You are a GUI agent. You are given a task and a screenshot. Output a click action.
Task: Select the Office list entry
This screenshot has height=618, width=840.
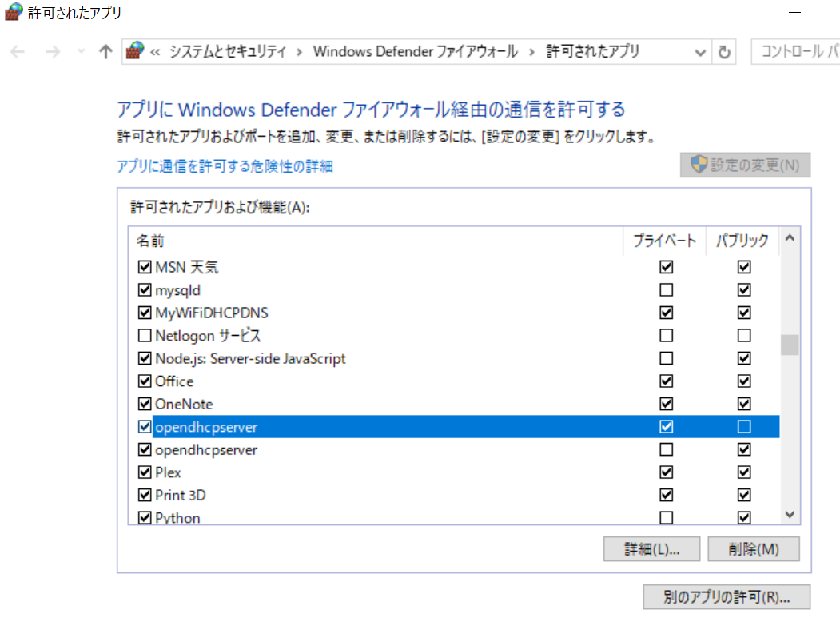click(x=174, y=381)
